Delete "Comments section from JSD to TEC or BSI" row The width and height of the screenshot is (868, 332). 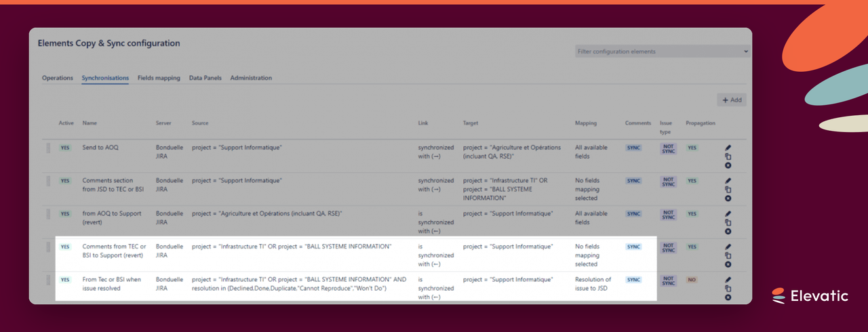728,199
